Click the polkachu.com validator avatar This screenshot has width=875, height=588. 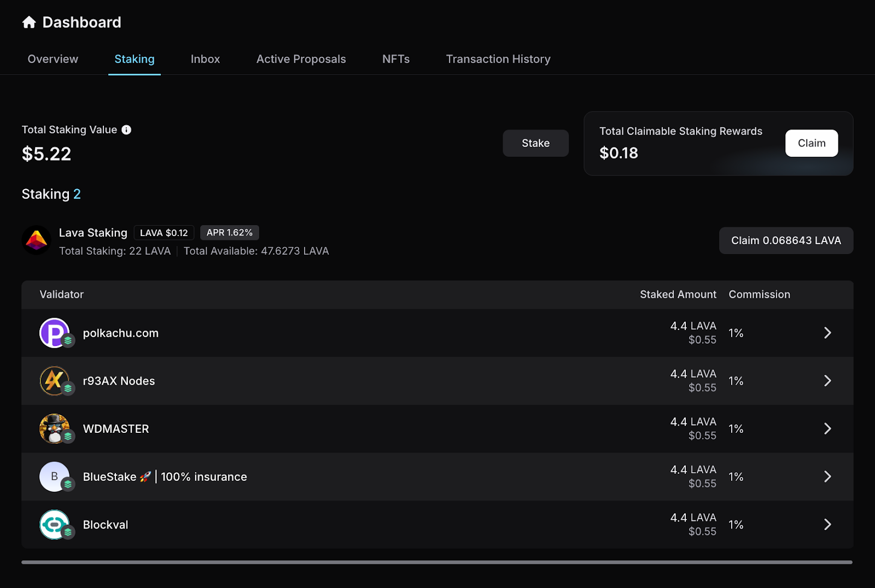(x=55, y=333)
